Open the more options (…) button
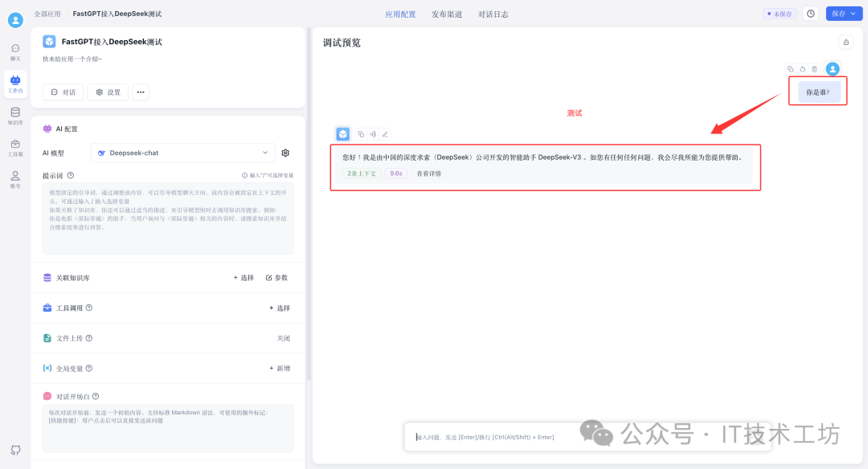 click(x=141, y=92)
